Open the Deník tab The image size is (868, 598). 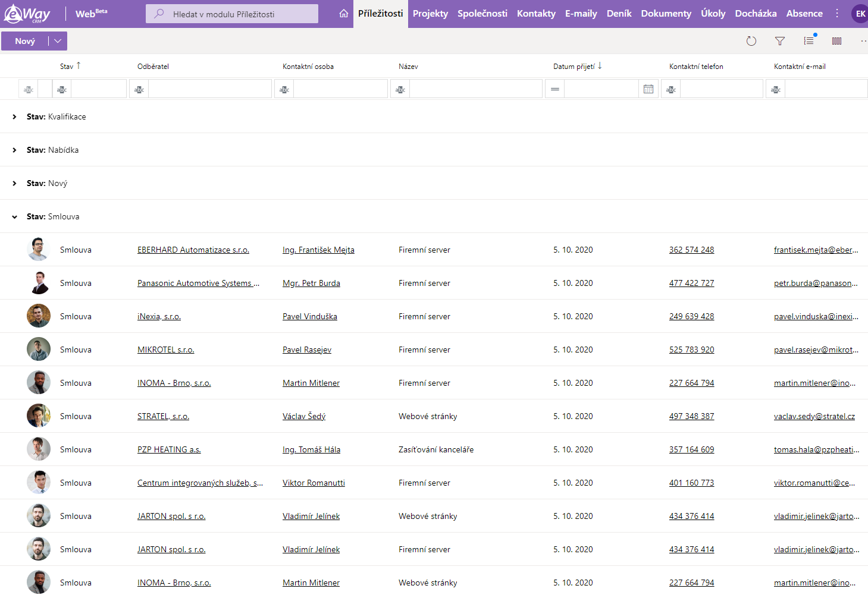619,14
